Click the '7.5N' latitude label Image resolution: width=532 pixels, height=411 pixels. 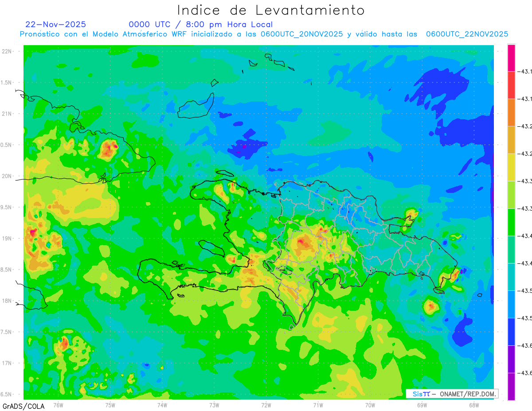point(7,332)
